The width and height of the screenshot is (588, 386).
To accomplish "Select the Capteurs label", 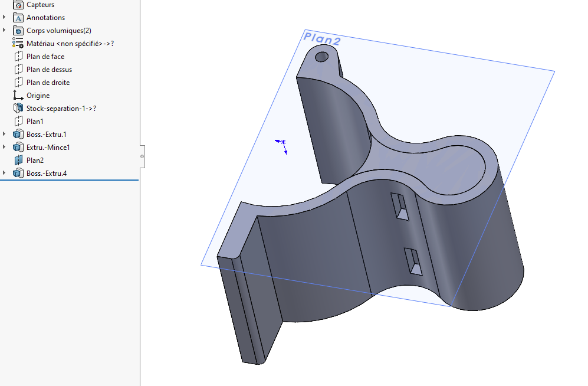I will (40, 5).
